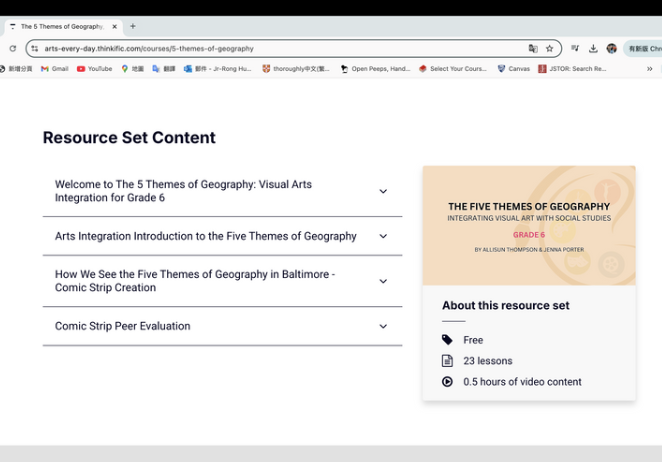Open the YouTube bookmark
This screenshot has width=662, height=462.
[x=94, y=69]
